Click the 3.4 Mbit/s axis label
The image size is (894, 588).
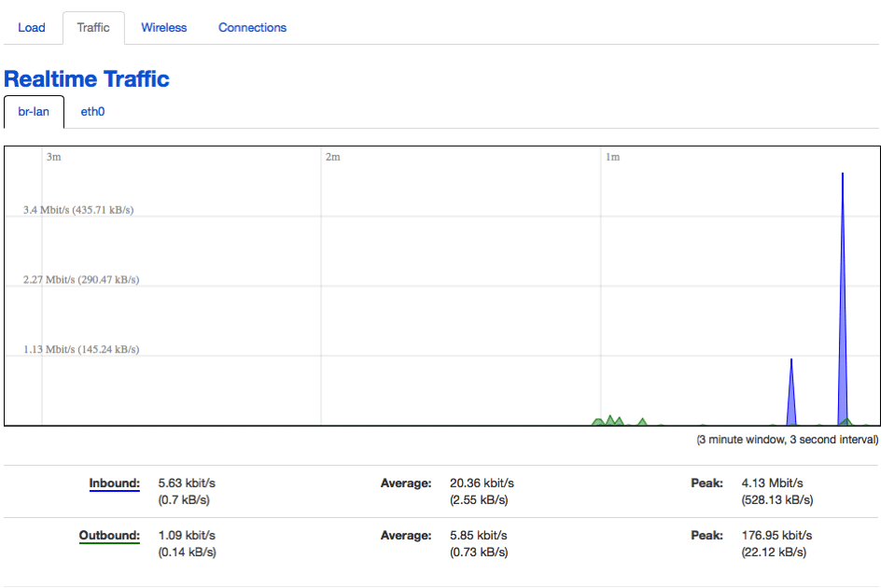[78, 210]
